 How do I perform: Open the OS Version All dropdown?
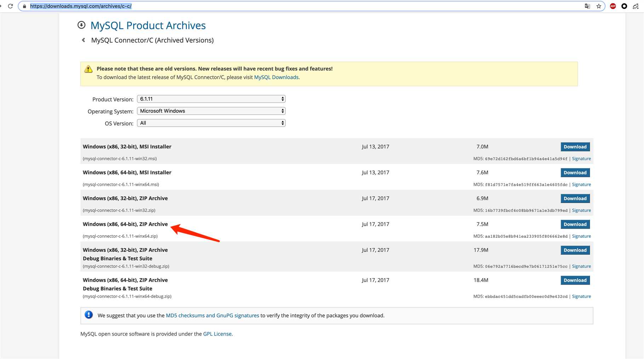pos(211,123)
